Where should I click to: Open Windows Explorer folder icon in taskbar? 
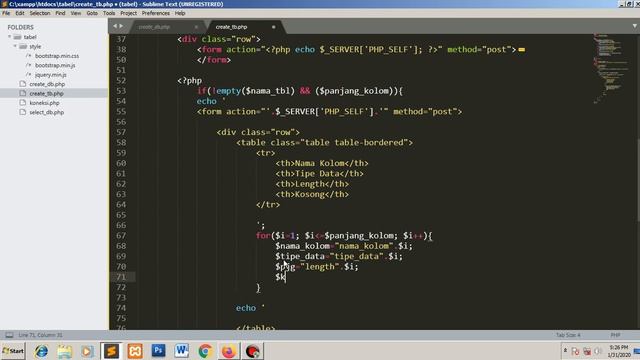(64, 351)
